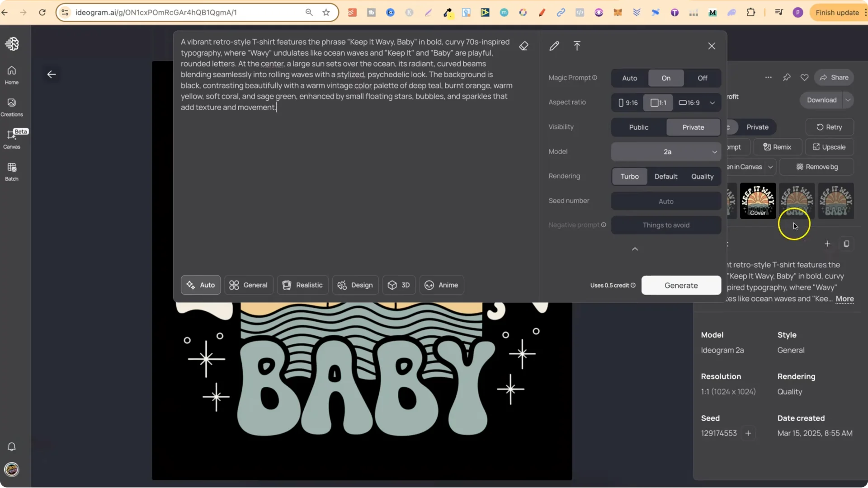868x488 pixels.
Task: Click the Generate button
Action: pos(681,285)
